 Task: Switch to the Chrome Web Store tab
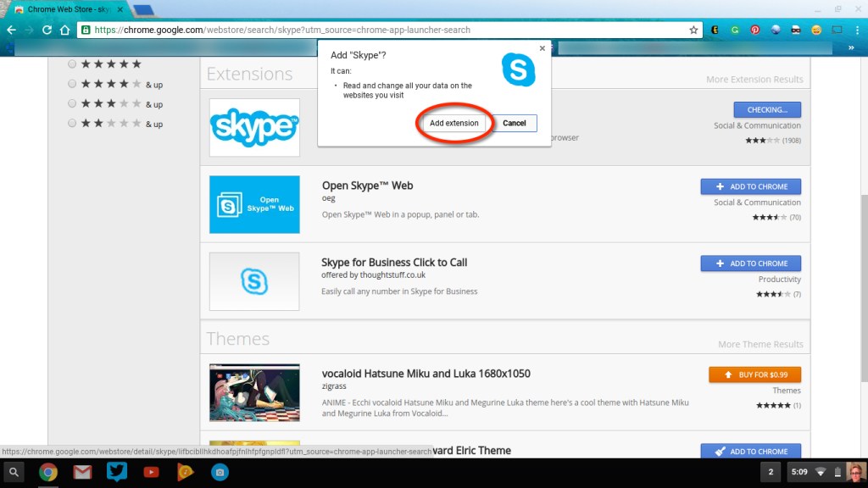coord(64,8)
